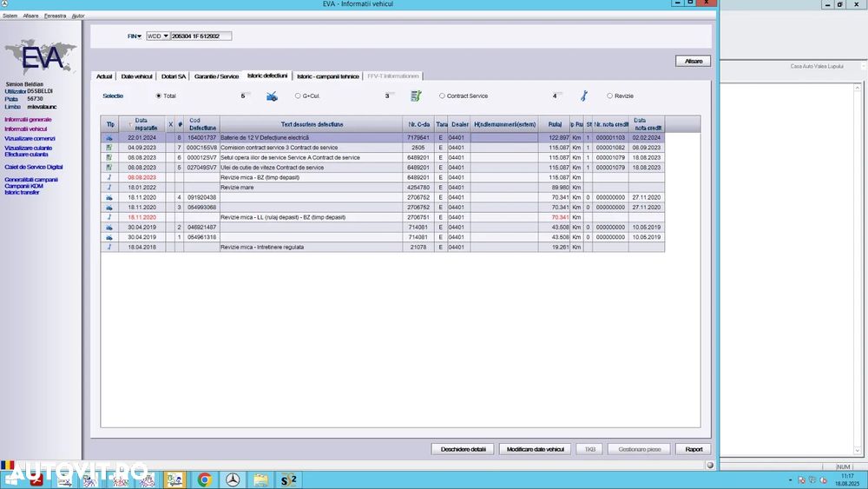
Task: Click the wrench icon of the Revizie mare row
Action: tap(109, 188)
